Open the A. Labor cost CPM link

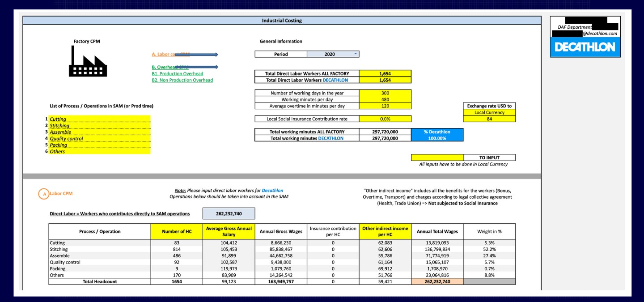pyautogui.click(x=171, y=54)
